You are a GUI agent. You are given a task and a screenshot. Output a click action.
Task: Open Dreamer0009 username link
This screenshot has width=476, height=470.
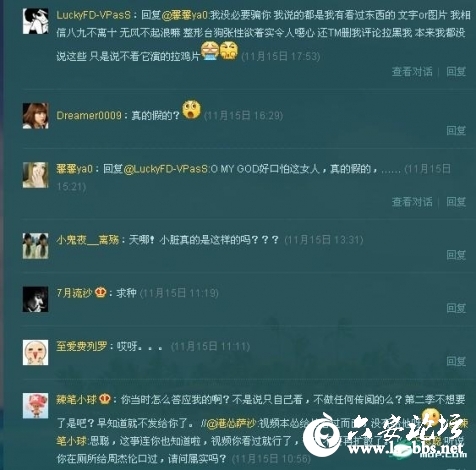coord(89,115)
